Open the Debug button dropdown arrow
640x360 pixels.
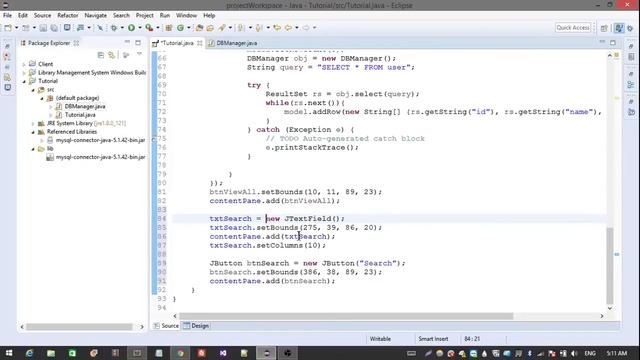click(x=122, y=28)
